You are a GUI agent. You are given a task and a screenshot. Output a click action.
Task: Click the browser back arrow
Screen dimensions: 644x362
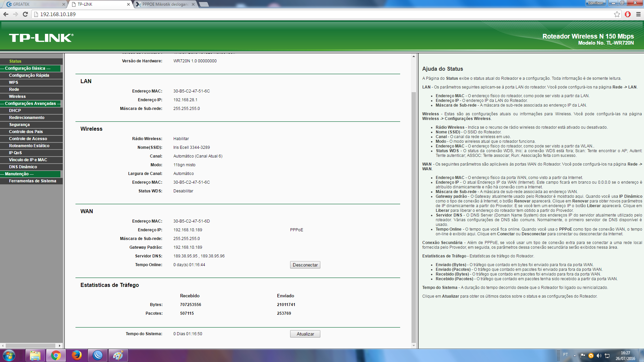[6, 14]
